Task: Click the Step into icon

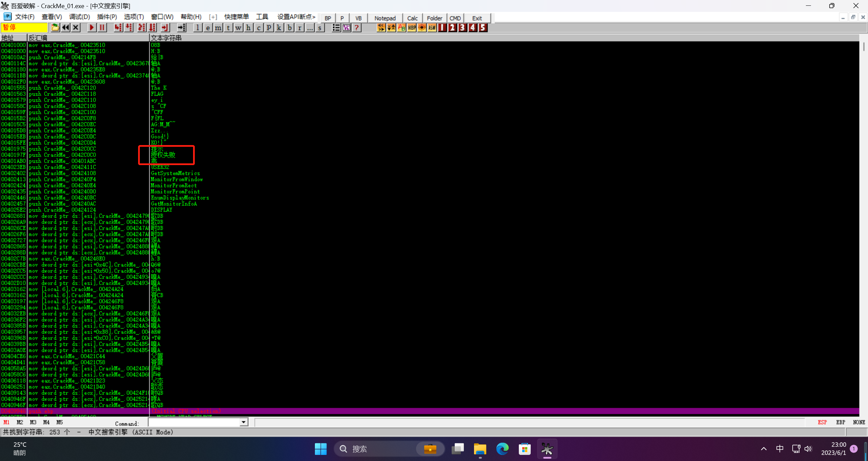Action: click(x=118, y=28)
